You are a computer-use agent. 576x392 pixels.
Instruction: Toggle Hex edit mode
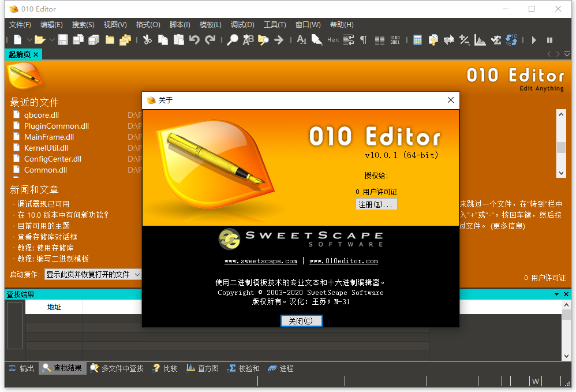[x=333, y=40]
